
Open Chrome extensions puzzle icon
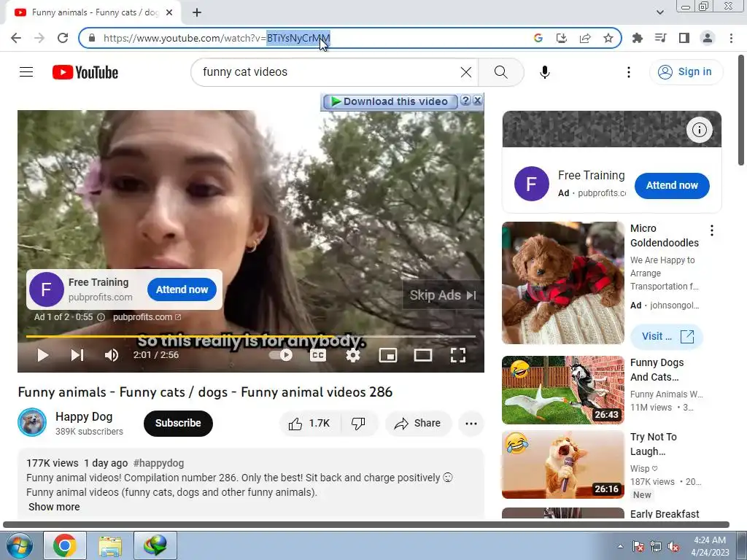click(638, 38)
